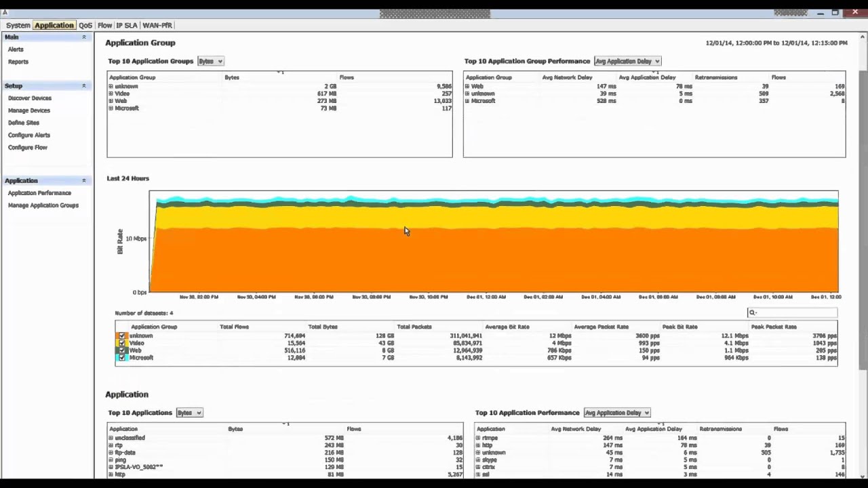Image resolution: width=868 pixels, height=488 pixels.
Task: Open Alerts in the Main section
Action: click(x=16, y=49)
